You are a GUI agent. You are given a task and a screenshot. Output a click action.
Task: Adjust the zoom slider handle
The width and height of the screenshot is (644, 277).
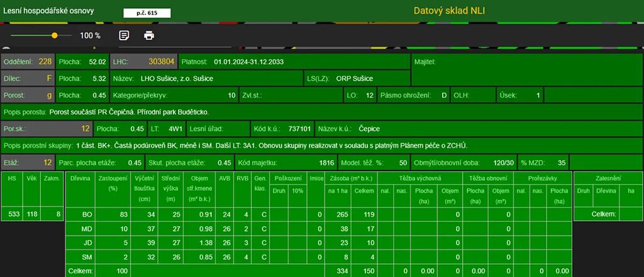(55, 36)
